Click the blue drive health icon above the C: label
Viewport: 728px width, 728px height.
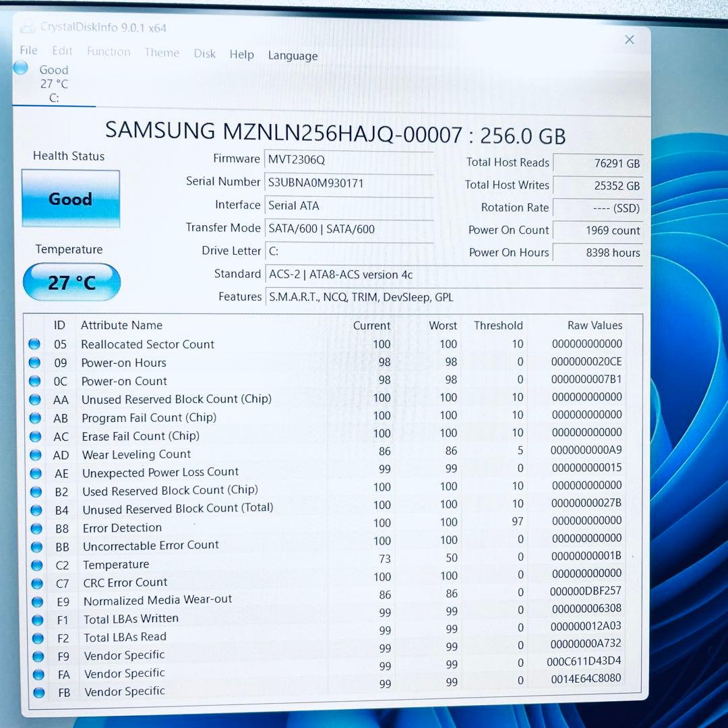20,68
